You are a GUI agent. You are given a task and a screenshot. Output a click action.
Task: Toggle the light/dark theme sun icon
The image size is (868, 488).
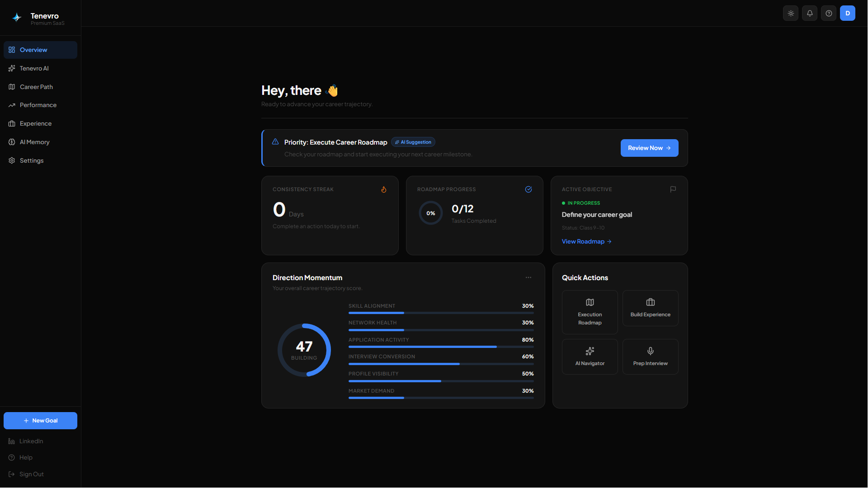click(x=791, y=13)
